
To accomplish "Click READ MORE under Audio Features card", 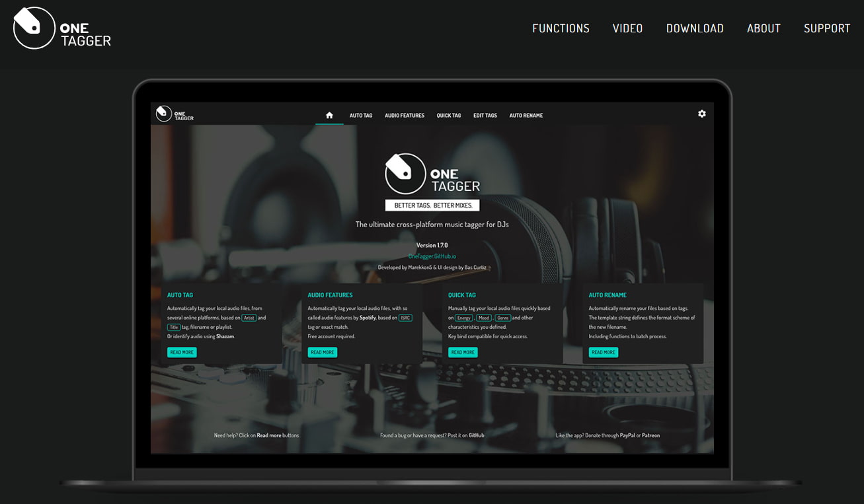I will pyautogui.click(x=323, y=352).
